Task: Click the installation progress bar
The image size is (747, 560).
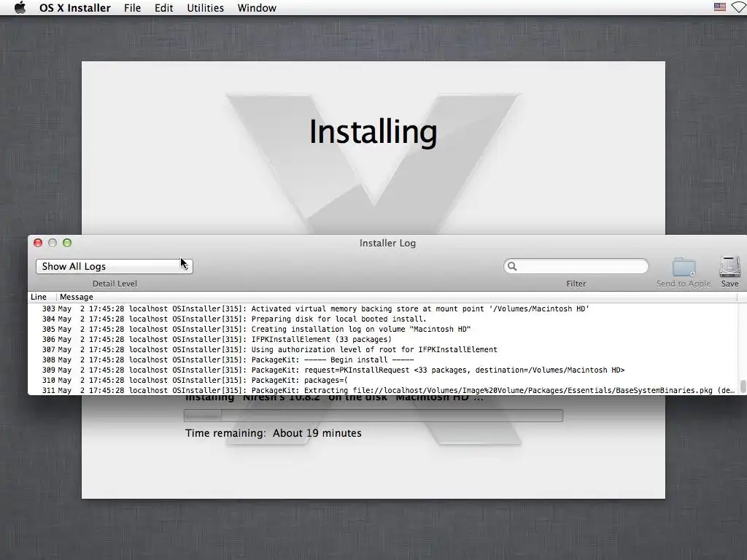Action: [373, 416]
